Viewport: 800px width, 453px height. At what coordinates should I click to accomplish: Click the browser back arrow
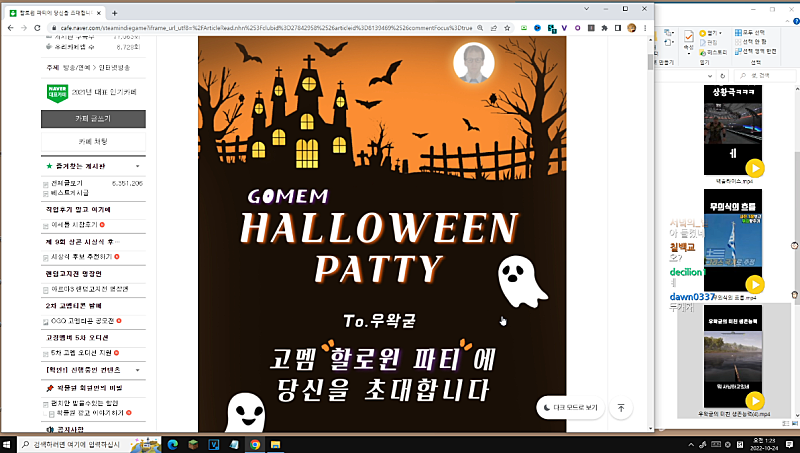[10, 29]
